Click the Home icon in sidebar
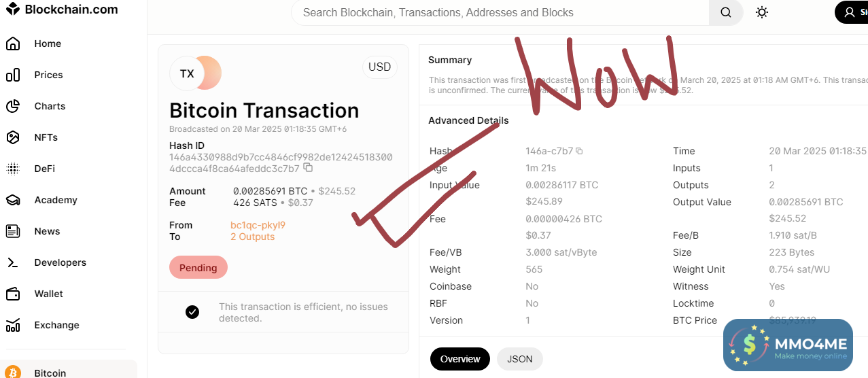The image size is (868, 378). [12, 44]
